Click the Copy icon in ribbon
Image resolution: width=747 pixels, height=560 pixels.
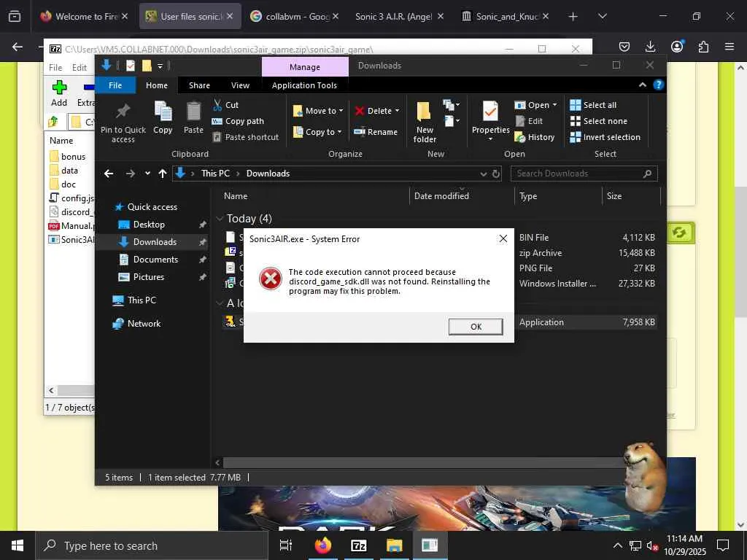pyautogui.click(x=163, y=112)
